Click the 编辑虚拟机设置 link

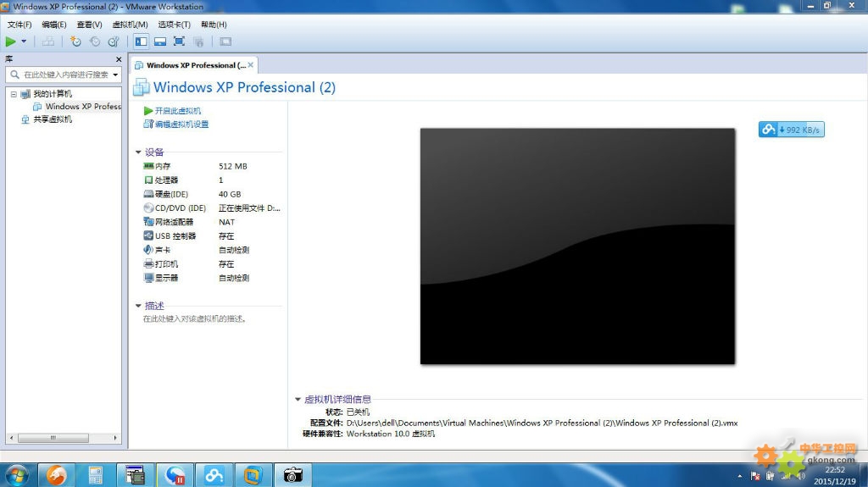point(181,124)
